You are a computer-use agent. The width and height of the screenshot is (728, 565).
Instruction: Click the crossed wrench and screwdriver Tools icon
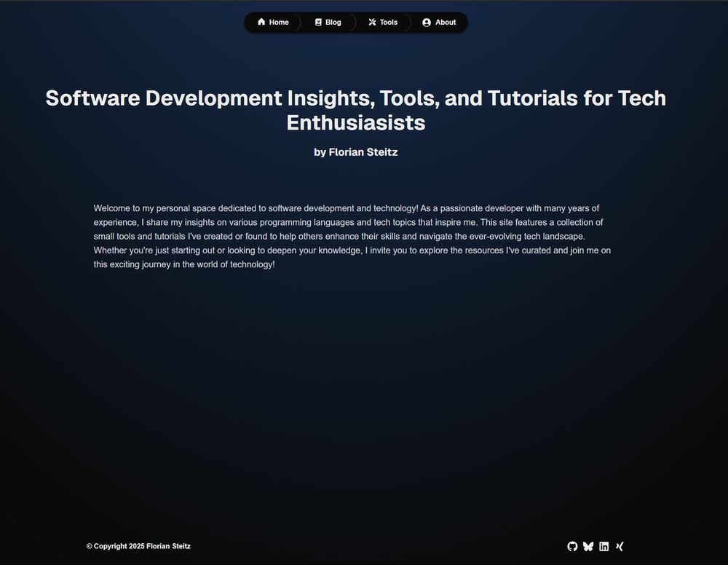point(371,22)
